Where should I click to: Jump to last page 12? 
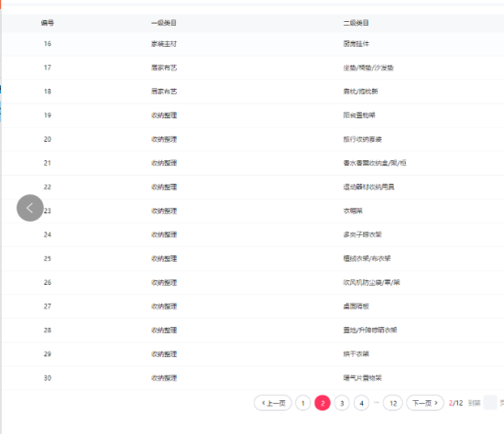pyautogui.click(x=393, y=403)
